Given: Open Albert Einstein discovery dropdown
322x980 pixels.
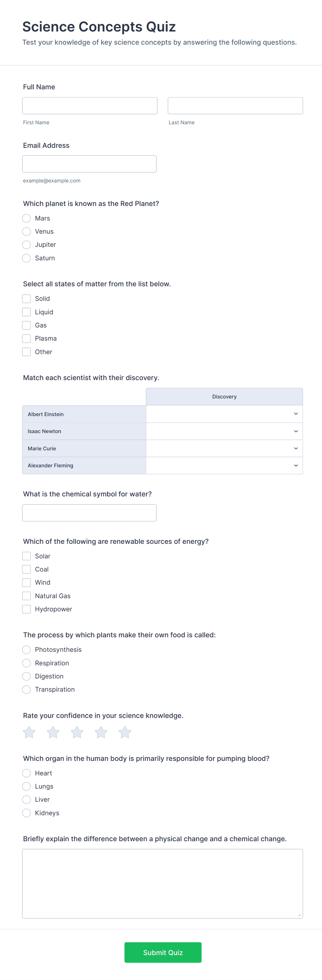Looking at the screenshot, I should pyautogui.click(x=224, y=414).
